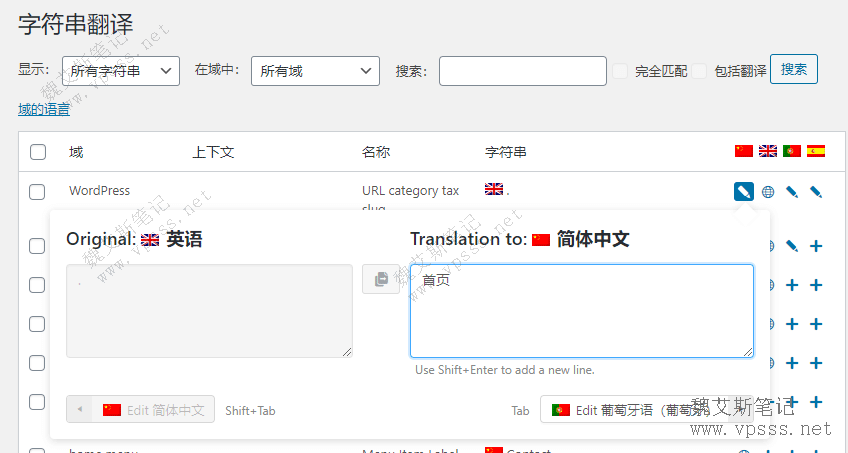Click the UK flag column header
This screenshot has width=848, height=453.
tap(768, 151)
